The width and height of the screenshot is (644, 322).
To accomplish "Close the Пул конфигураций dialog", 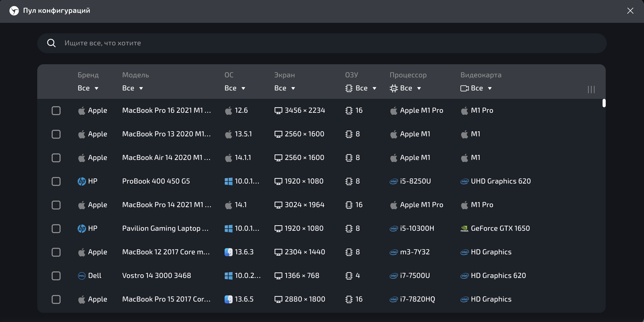I will point(630,11).
